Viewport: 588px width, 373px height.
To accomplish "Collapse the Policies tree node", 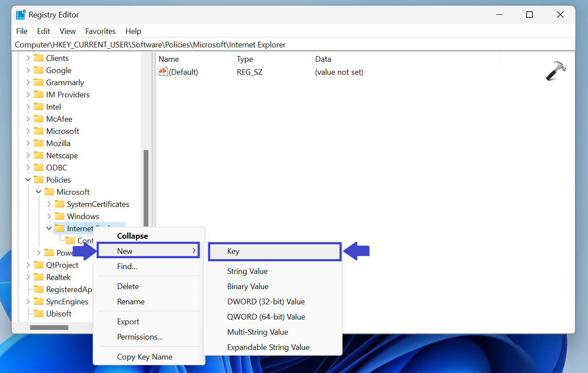I will pyautogui.click(x=28, y=180).
